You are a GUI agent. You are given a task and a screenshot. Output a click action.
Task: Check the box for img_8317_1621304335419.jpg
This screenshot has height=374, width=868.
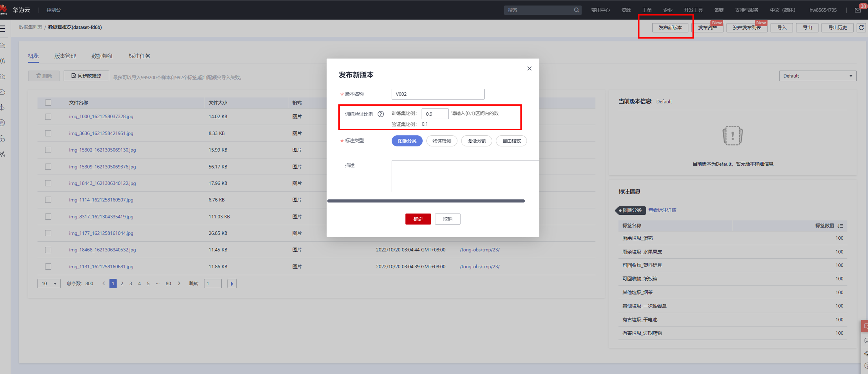pos(48,217)
